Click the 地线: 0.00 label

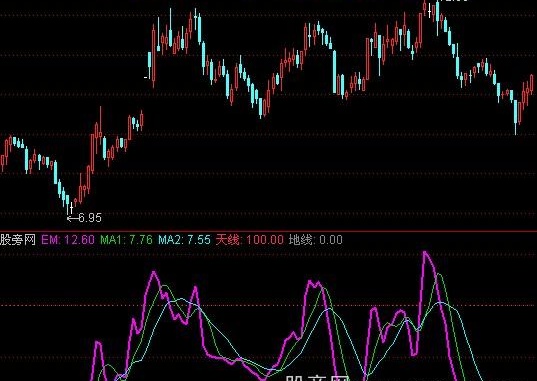[x=316, y=239]
